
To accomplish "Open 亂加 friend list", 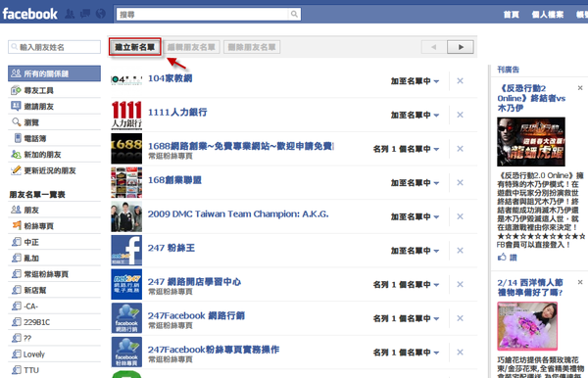I will 54,259.
